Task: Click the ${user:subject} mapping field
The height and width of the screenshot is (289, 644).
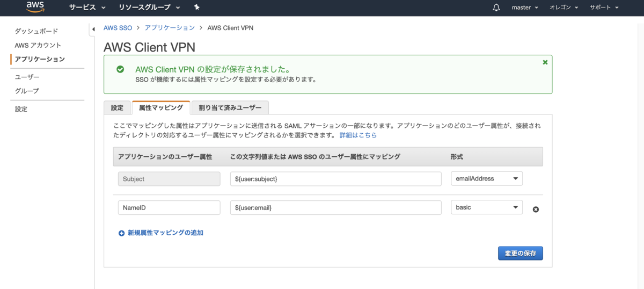Action: (x=335, y=179)
